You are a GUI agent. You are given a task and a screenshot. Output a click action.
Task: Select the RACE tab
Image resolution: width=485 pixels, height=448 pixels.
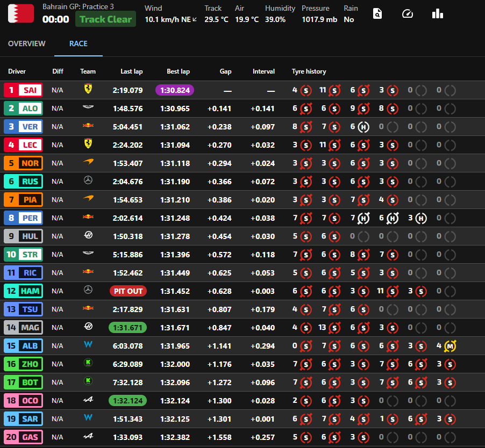tap(79, 44)
